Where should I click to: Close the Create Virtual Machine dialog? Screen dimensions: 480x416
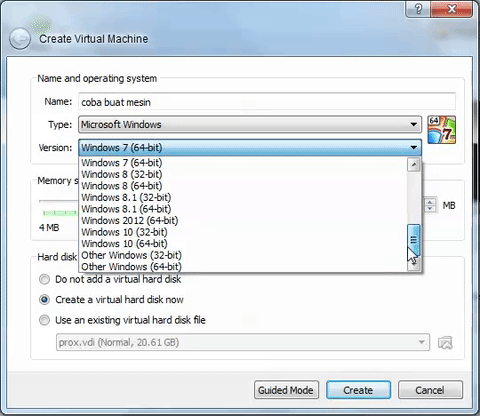click(451, 9)
